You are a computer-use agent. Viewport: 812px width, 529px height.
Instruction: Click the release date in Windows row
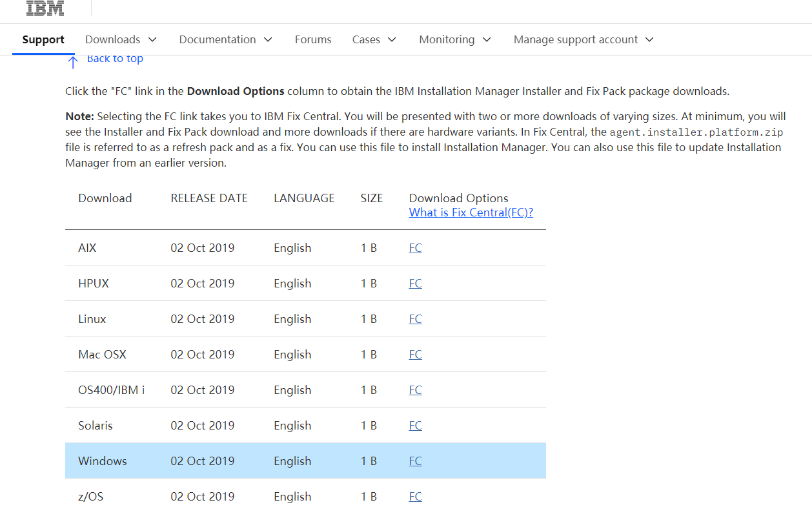[x=203, y=461]
